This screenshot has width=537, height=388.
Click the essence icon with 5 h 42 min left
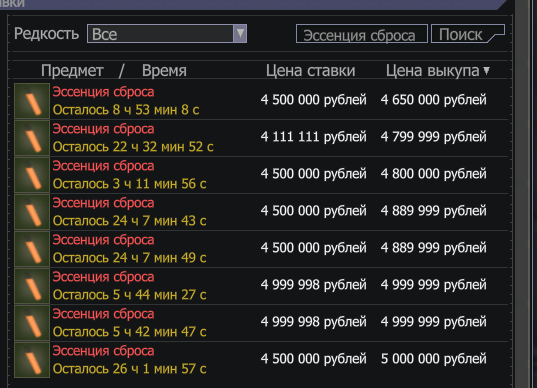click(x=32, y=323)
